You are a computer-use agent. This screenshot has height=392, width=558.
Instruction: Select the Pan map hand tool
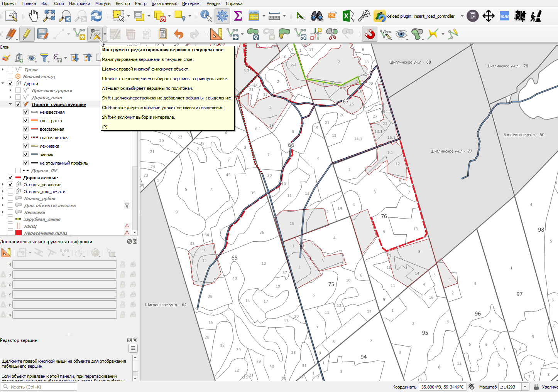[x=34, y=16]
